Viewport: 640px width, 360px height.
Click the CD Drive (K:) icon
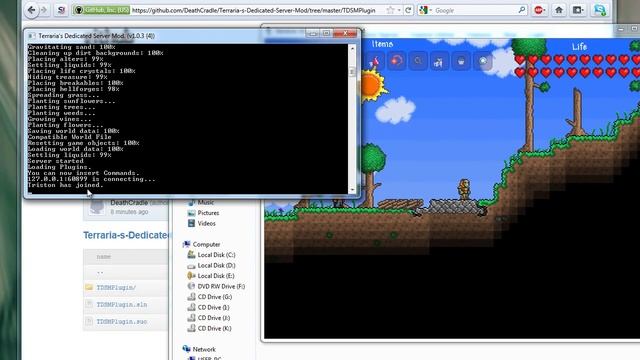point(191,329)
